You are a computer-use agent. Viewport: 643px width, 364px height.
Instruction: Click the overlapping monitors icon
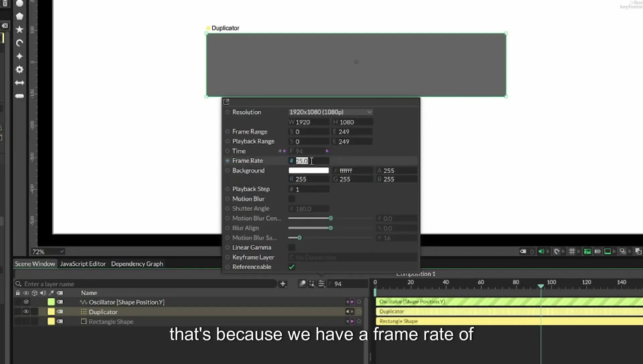(x=623, y=252)
